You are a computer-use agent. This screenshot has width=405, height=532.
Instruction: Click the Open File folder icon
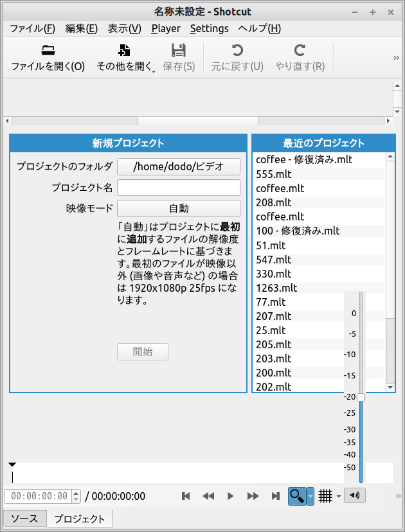tap(48, 51)
